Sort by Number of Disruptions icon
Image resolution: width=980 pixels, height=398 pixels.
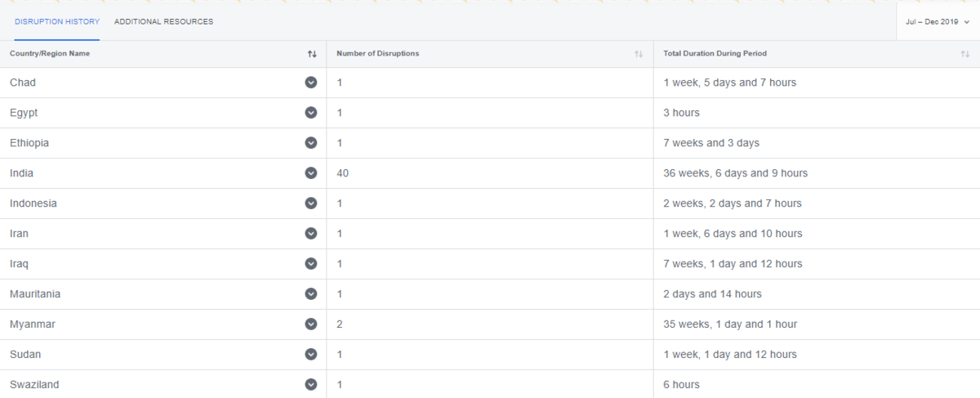pyautogui.click(x=639, y=54)
